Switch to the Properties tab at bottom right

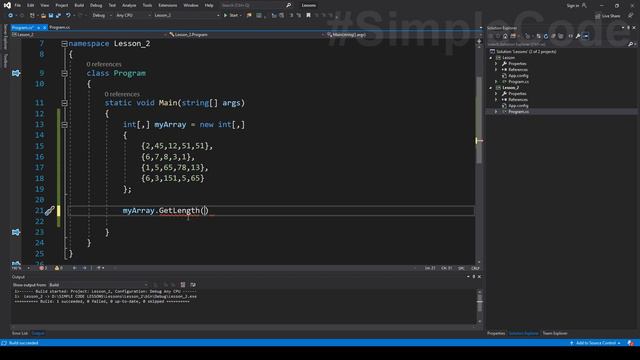496,333
